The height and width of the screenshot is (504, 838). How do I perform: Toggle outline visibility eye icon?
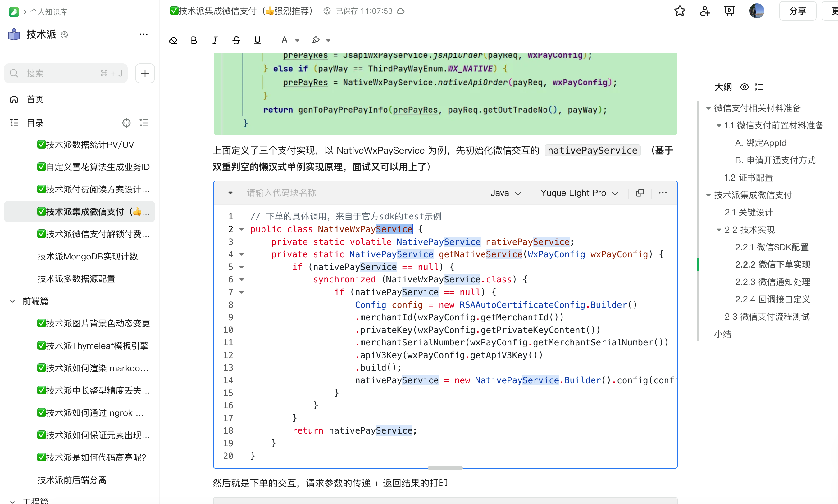pyautogui.click(x=744, y=87)
